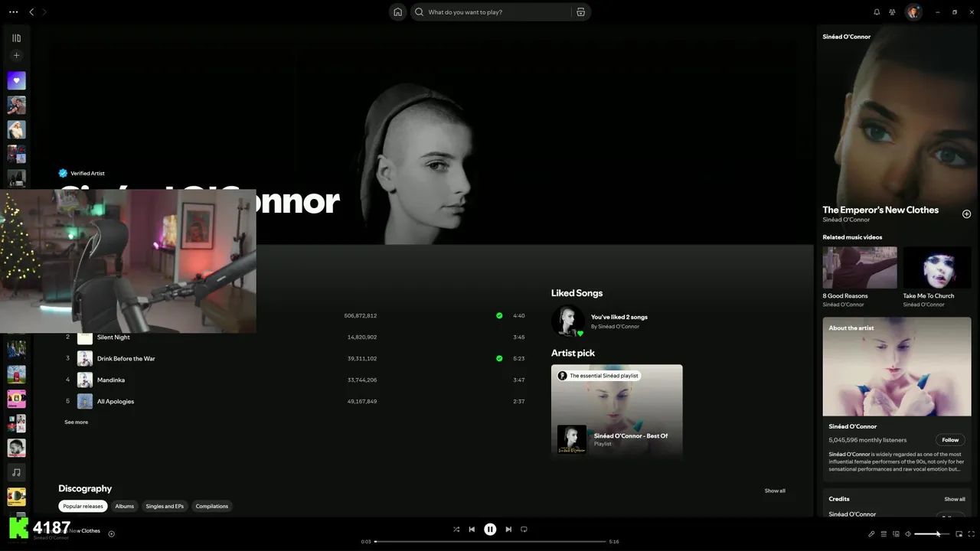
Task: Open the notifications bell
Action: pyautogui.click(x=877, y=12)
